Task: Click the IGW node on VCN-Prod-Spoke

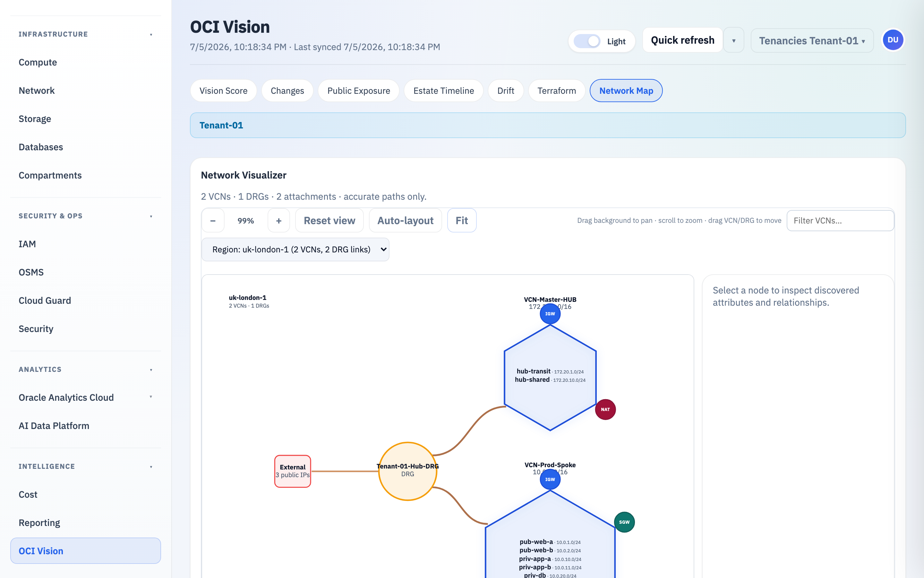Action: [x=550, y=479]
